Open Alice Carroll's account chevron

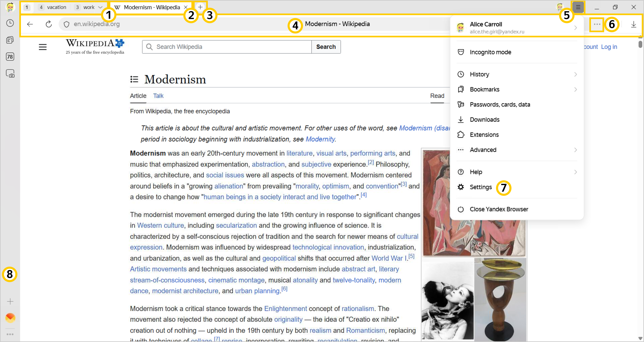(x=575, y=28)
